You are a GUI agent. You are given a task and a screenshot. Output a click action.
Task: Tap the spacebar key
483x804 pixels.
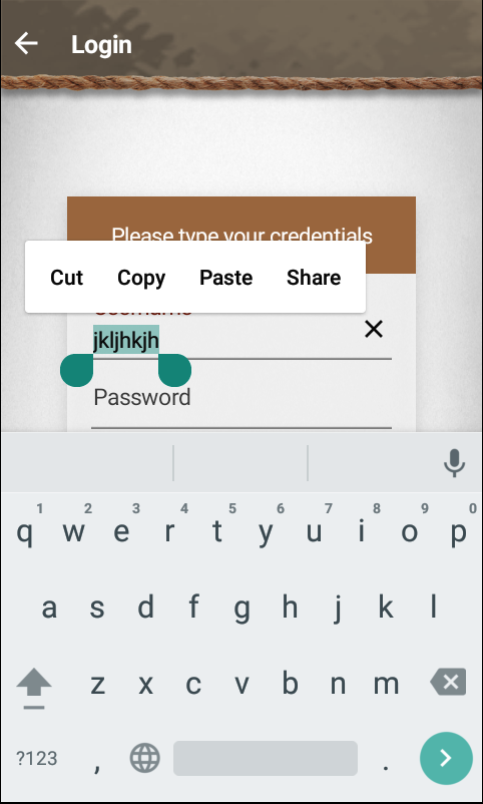click(265, 758)
